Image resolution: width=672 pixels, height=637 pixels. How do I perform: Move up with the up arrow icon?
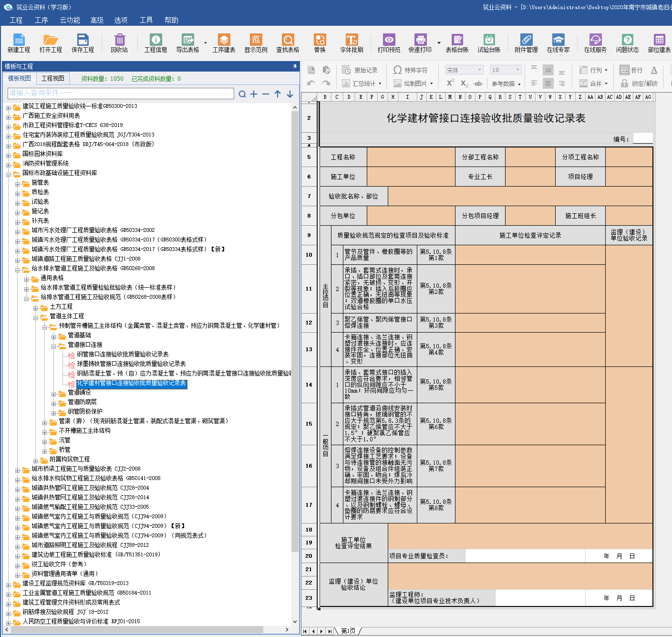(278, 94)
